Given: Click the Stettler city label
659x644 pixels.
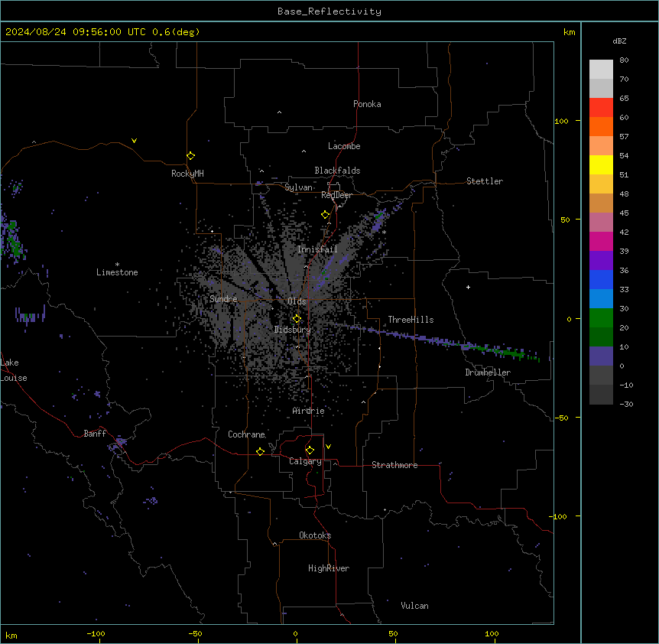Looking at the screenshot, I should [x=485, y=181].
